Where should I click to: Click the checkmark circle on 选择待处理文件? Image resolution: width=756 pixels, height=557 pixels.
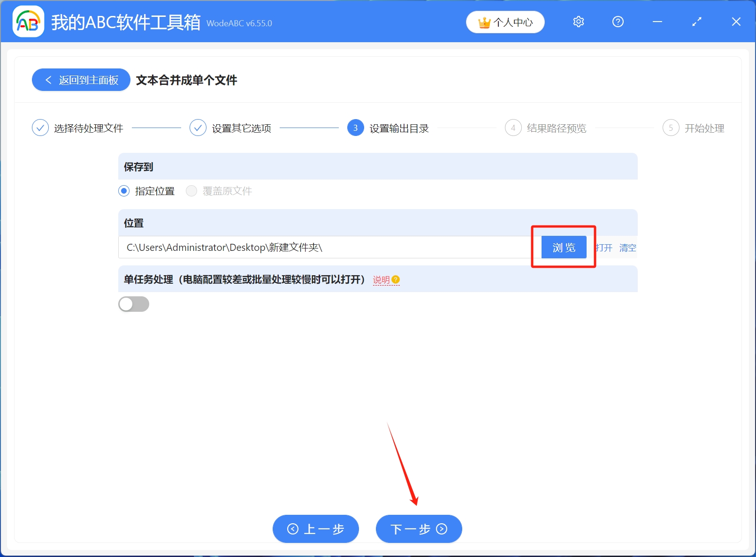click(40, 128)
